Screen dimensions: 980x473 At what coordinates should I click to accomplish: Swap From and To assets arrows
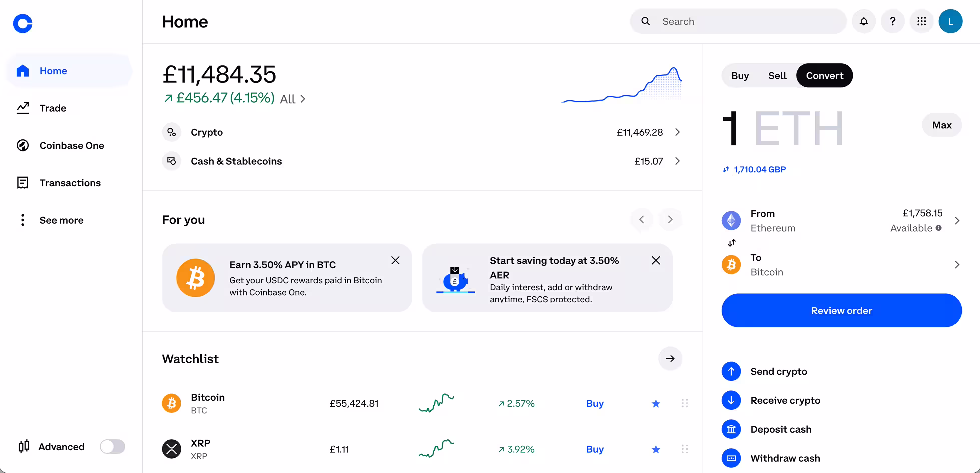pos(732,243)
